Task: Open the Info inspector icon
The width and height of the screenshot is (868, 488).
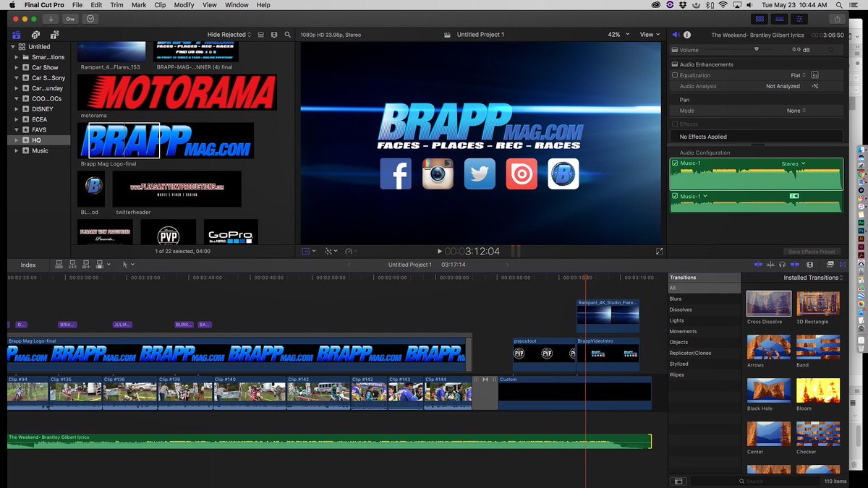Action: pos(687,35)
